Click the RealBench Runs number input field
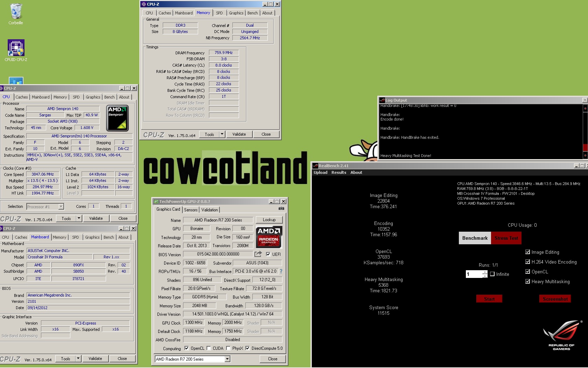This screenshot has width=588, height=368. pos(474,274)
